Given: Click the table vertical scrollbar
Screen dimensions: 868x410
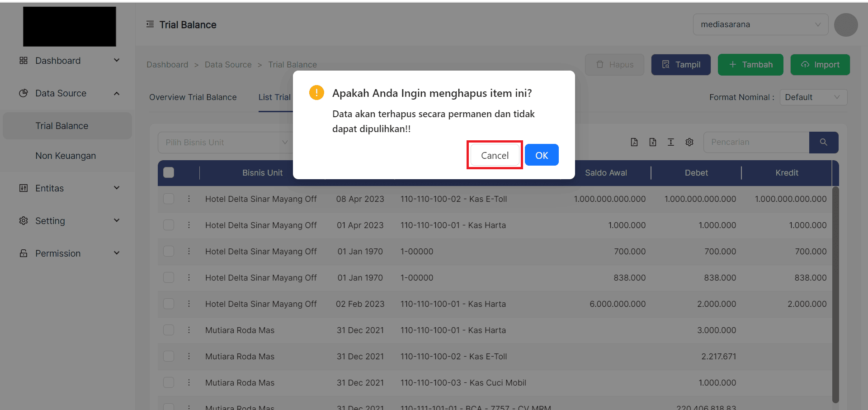Looking at the screenshot, I should pos(835,294).
